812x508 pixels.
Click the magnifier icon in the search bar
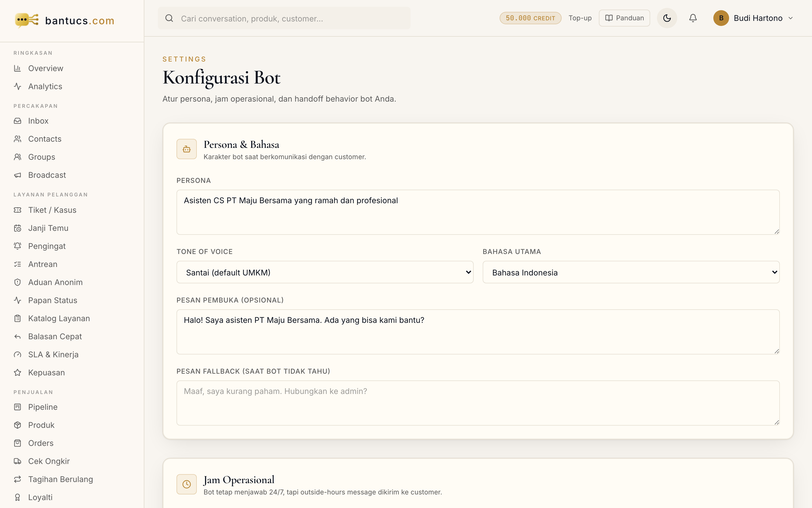[x=169, y=18]
